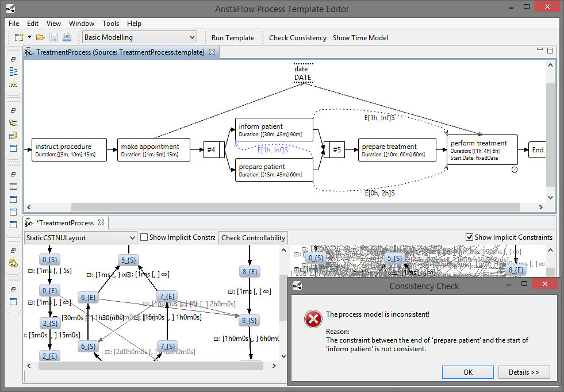Select graph node 0_{E}
Screen dimensions: 564x392
[49, 291]
